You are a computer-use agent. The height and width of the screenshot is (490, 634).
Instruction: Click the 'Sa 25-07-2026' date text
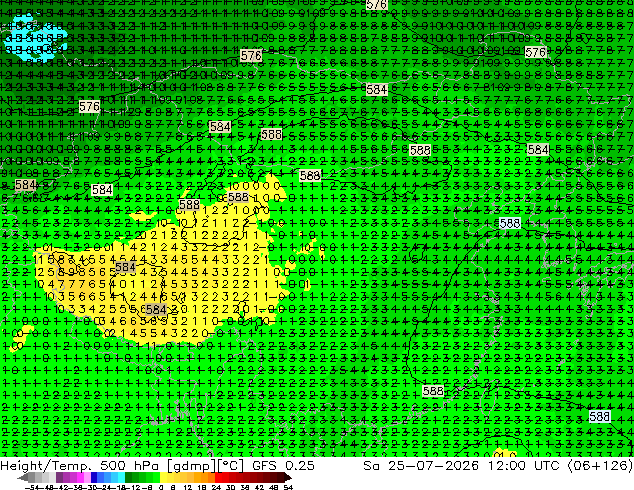click(421, 465)
